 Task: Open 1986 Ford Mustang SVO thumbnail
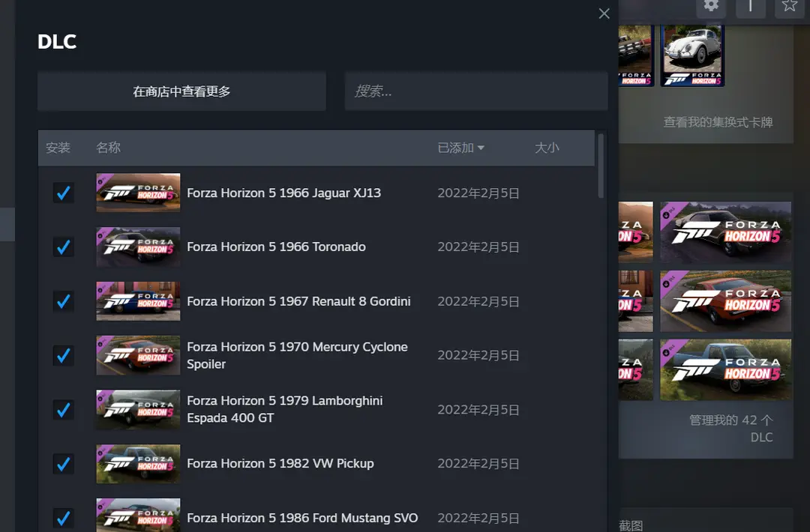pyautogui.click(x=139, y=515)
